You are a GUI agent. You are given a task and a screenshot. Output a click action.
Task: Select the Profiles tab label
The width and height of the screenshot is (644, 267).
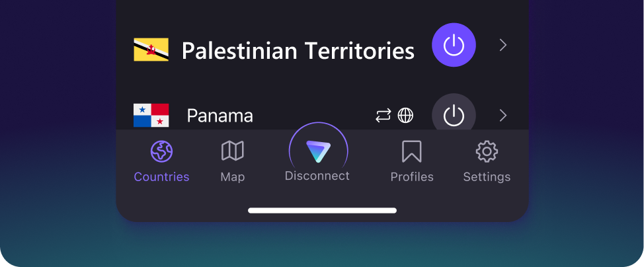pyautogui.click(x=412, y=176)
